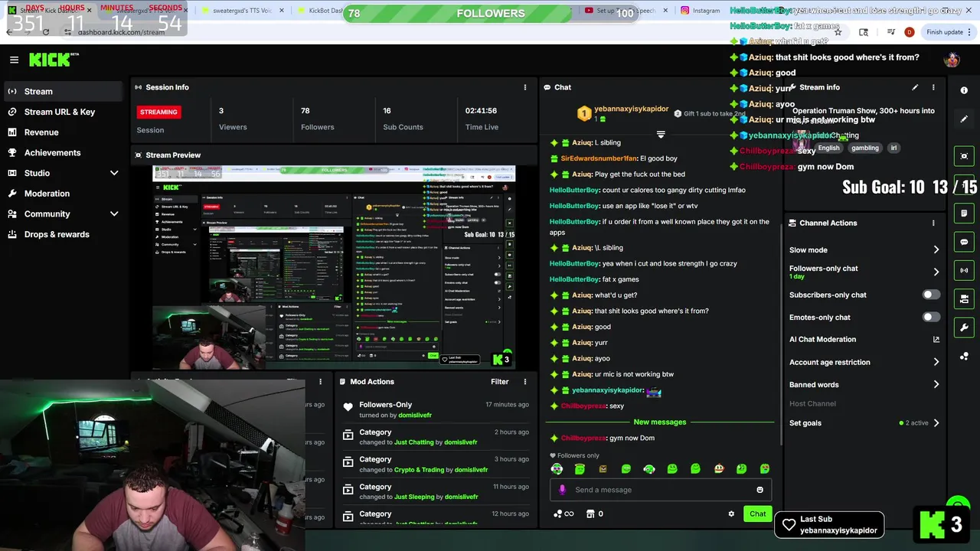Select the last emote in the quick emotes row
This screenshot has height=551, width=980.
pyautogui.click(x=764, y=469)
